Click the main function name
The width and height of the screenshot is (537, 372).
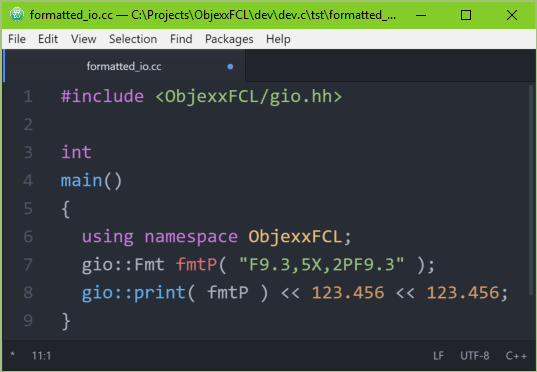click(x=82, y=180)
